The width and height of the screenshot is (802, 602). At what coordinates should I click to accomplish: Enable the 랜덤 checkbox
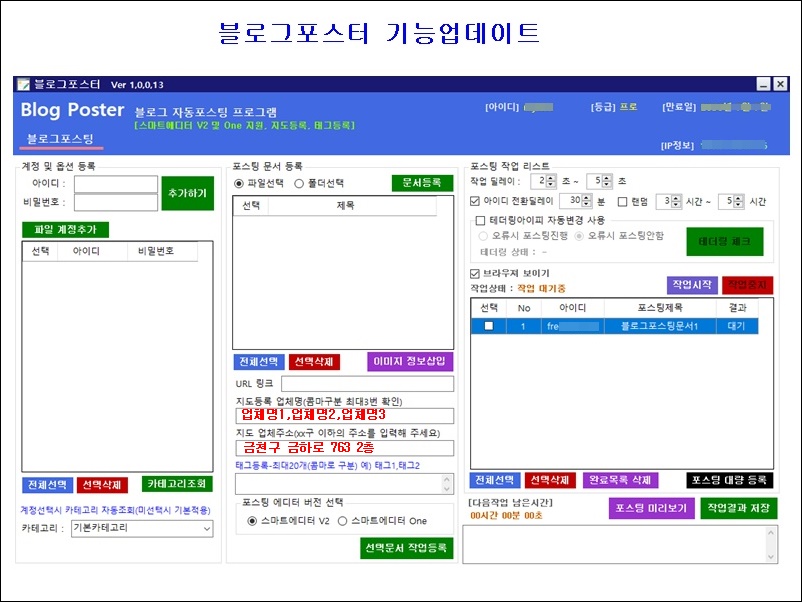(x=622, y=202)
